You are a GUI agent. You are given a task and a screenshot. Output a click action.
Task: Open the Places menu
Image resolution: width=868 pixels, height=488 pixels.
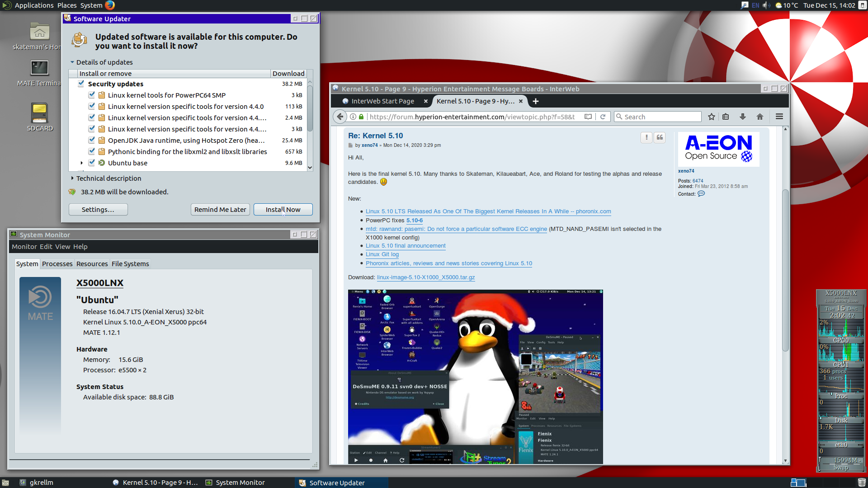coord(67,5)
